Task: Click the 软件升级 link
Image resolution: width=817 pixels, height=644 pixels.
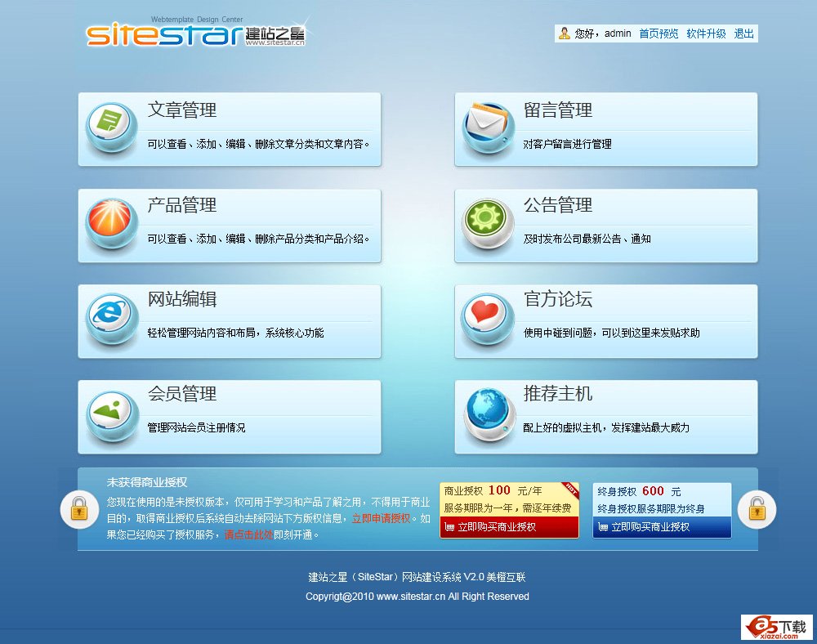Action: pyautogui.click(x=706, y=34)
